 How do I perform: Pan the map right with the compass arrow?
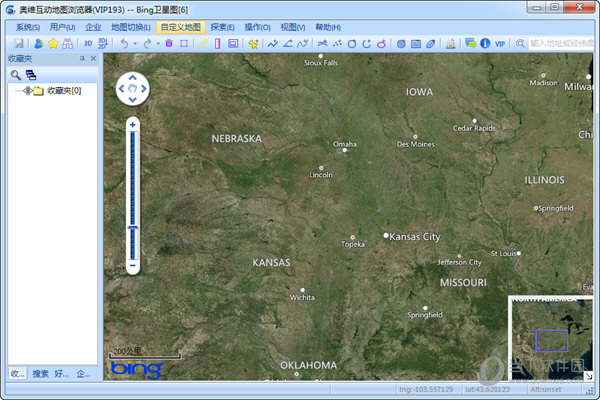[144, 89]
